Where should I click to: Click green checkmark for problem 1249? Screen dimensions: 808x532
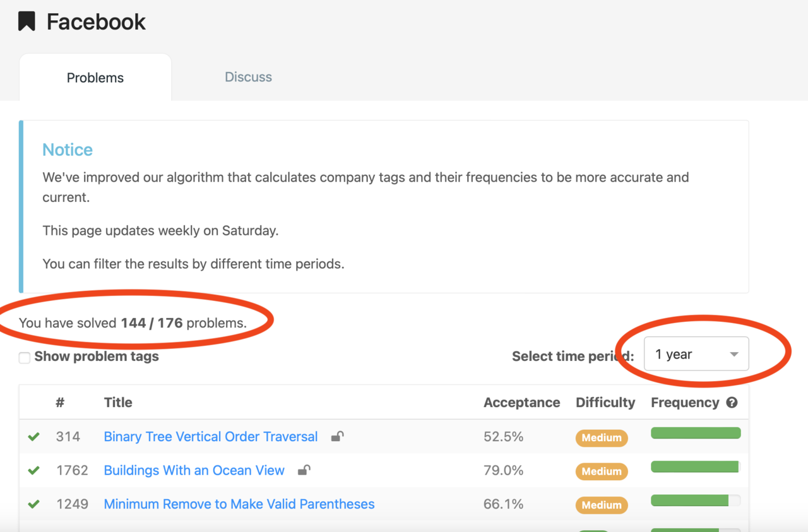34,504
